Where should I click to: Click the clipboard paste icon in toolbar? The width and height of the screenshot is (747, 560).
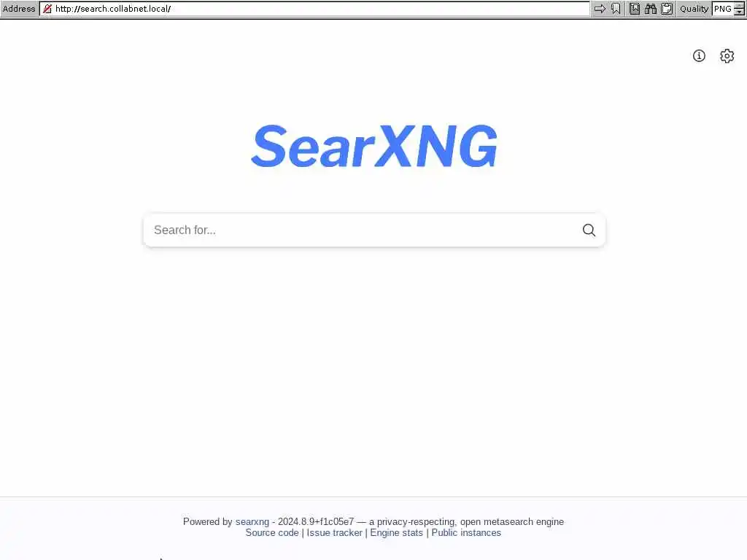(667, 9)
